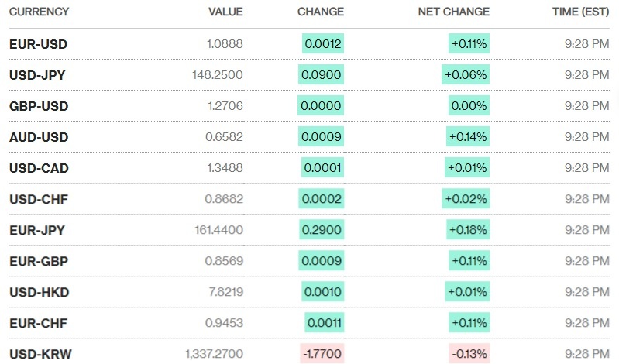
Task: Click the USD-JPY value 148.2500
Action: click(x=218, y=75)
